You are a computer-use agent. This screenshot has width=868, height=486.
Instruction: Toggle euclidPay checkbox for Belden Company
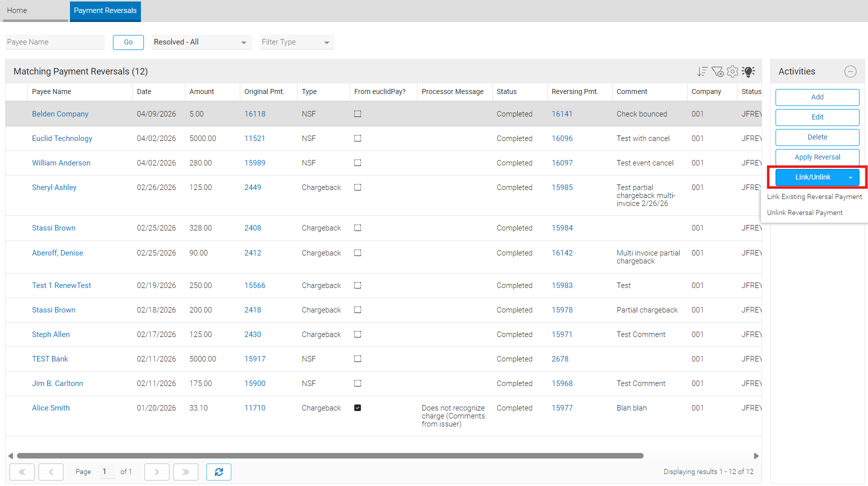click(358, 114)
